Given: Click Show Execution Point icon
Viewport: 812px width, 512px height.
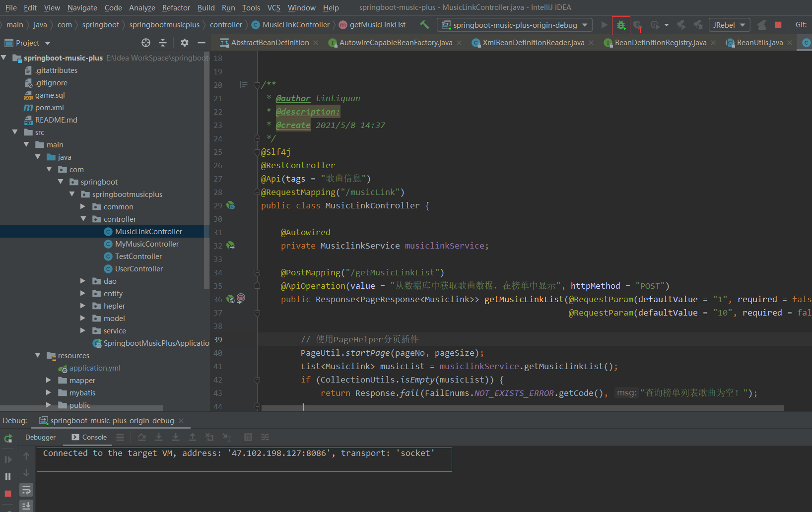Looking at the screenshot, I should point(120,437).
